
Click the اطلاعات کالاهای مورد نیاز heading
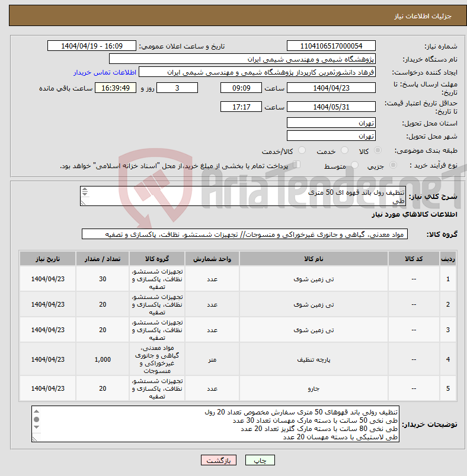[414, 214]
